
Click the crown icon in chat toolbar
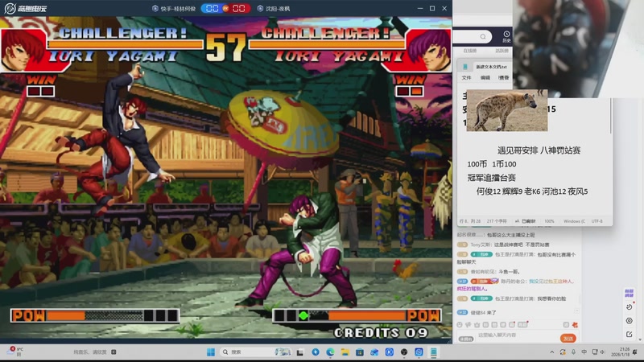point(477,325)
